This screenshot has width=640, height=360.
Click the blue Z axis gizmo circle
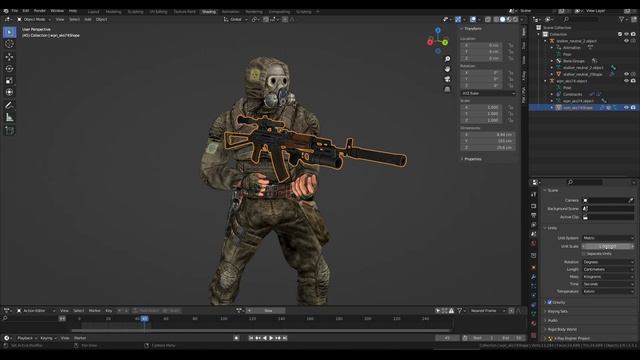point(438,31)
